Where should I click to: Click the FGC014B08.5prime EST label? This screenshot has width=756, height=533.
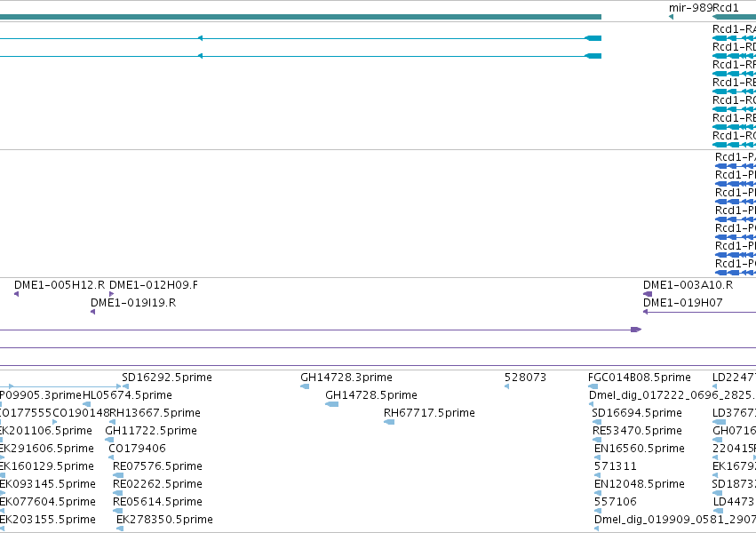[640, 378]
